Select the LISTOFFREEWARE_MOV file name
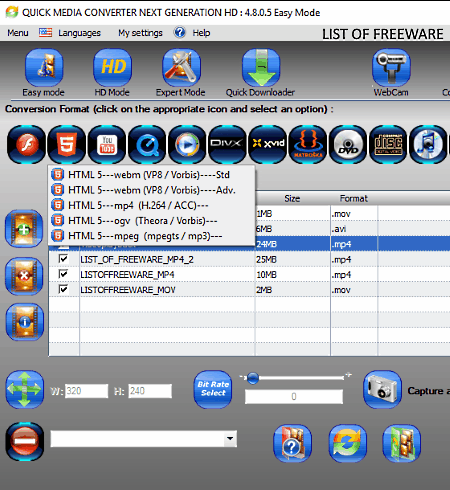The height and width of the screenshot is (490, 450). click(128, 290)
